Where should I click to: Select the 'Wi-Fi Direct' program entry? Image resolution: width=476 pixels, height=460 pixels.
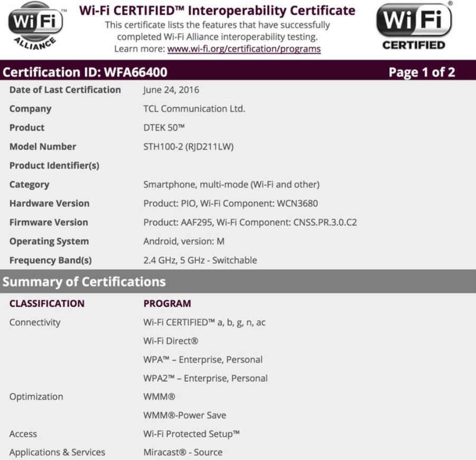click(x=171, y=341)
